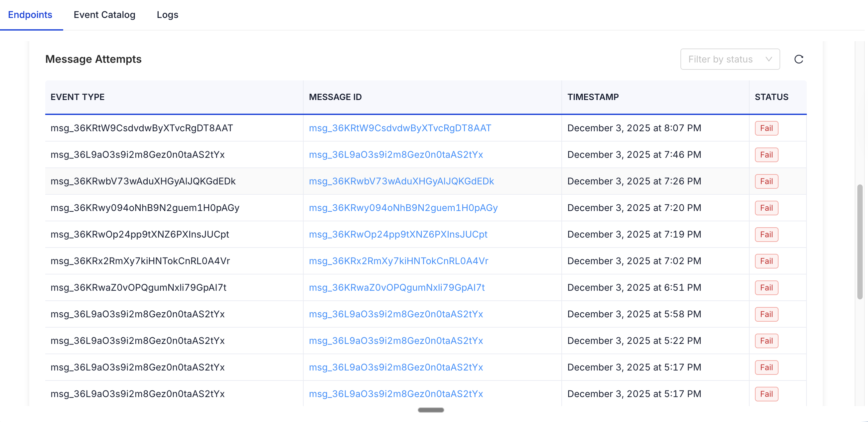Open message msg_36KRtW9CsdvdwByXTvcRgDT8AAT link
Viewport: 868px width, 422px height.
[x=400, y=128]
